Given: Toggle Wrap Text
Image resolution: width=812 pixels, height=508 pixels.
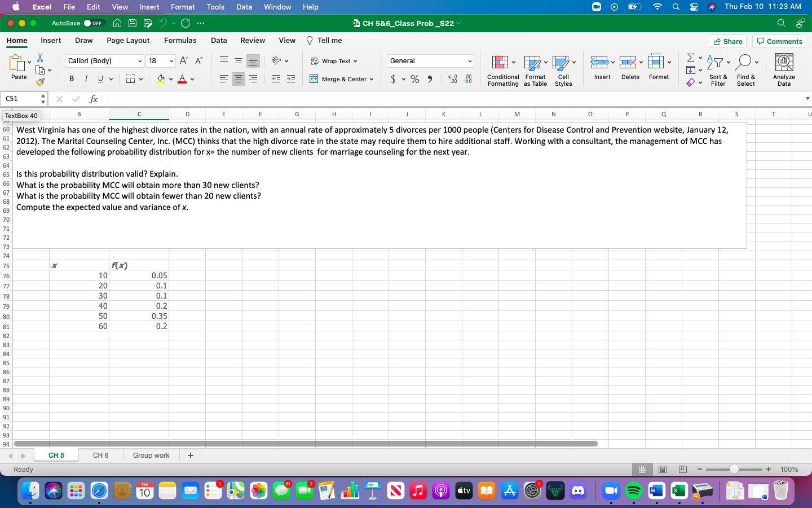Looking at the screenshot, I should pos(334,61).
